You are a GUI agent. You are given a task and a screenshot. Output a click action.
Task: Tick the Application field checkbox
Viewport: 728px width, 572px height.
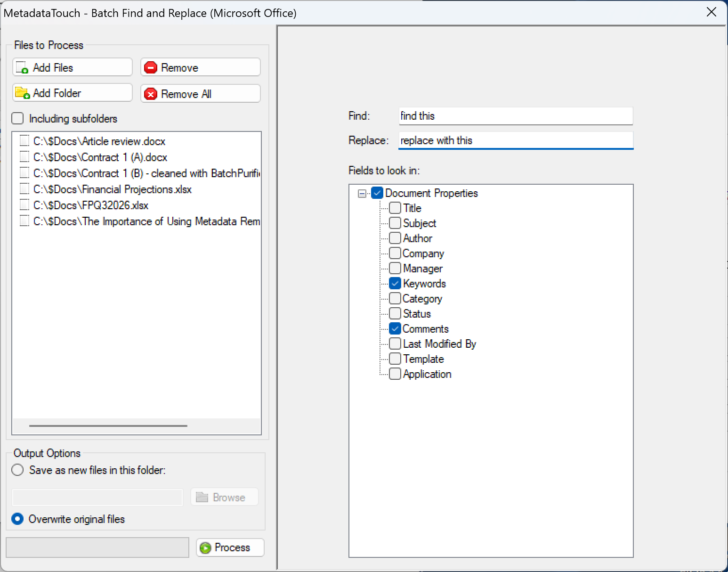pos(395,374)
